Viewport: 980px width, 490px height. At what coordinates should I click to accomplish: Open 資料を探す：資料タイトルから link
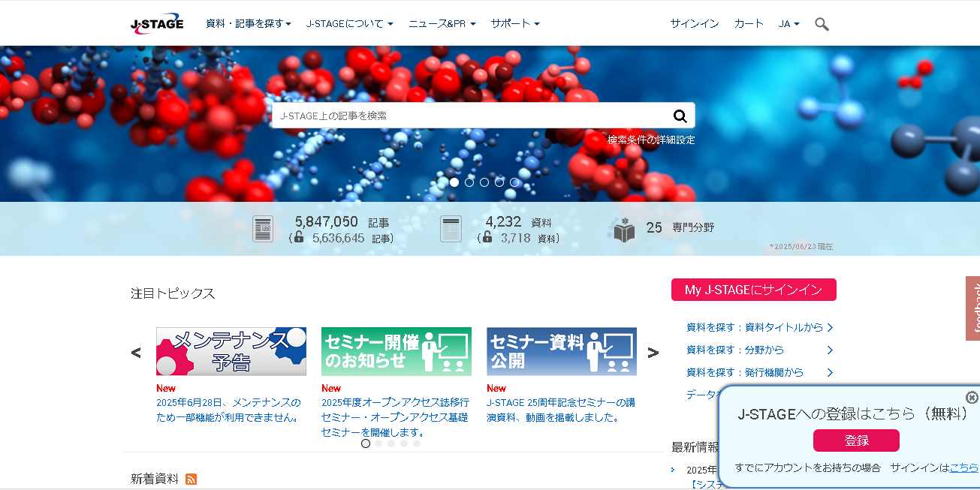760,327
